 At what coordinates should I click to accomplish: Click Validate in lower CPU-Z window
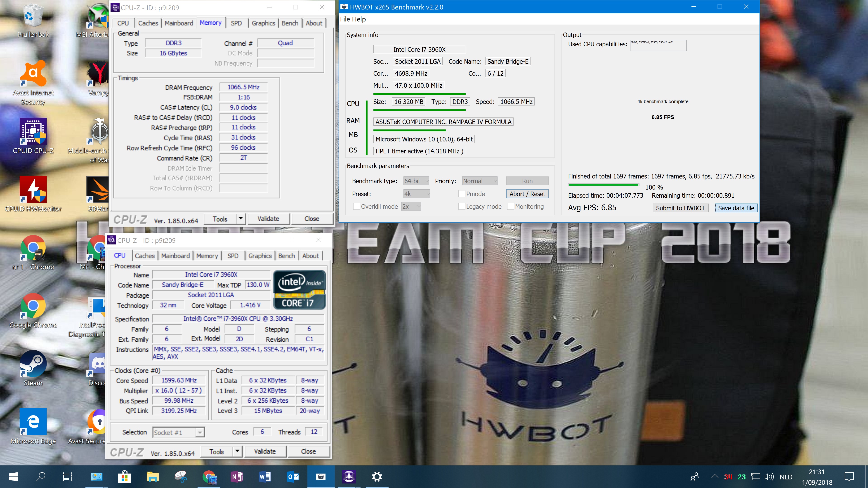tap(265, 452)
